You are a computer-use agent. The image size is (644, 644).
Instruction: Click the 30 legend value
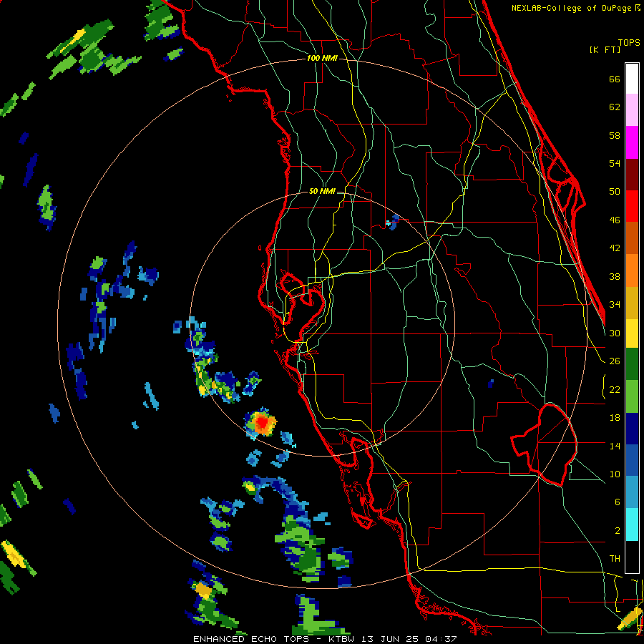point(615,333)
